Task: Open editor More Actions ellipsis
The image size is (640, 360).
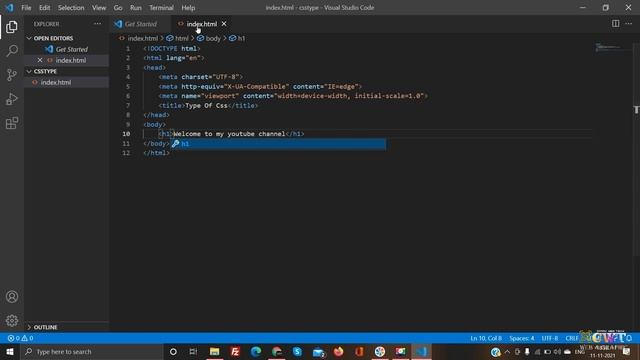Action: [629, 24]
